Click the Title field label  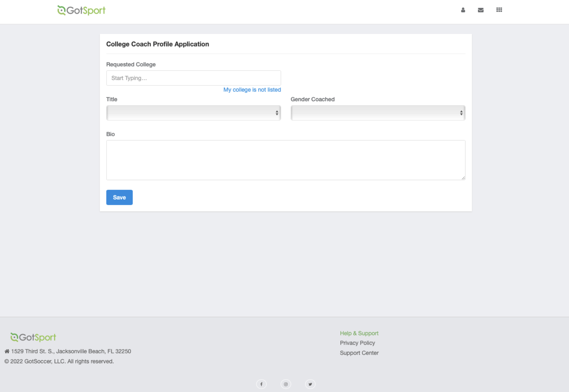pos(112,99)
